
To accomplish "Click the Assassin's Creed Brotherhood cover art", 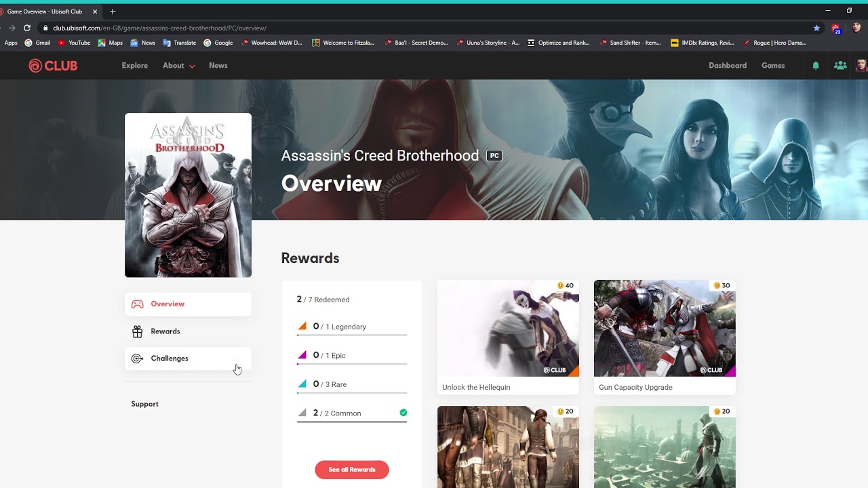I will (x=188, y=195).
